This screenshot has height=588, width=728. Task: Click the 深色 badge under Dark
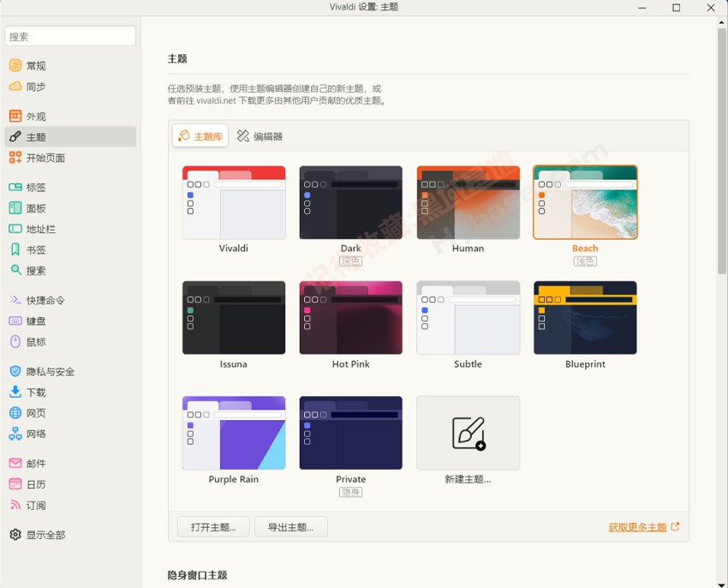pyautogui.click(x=350, y=261)
